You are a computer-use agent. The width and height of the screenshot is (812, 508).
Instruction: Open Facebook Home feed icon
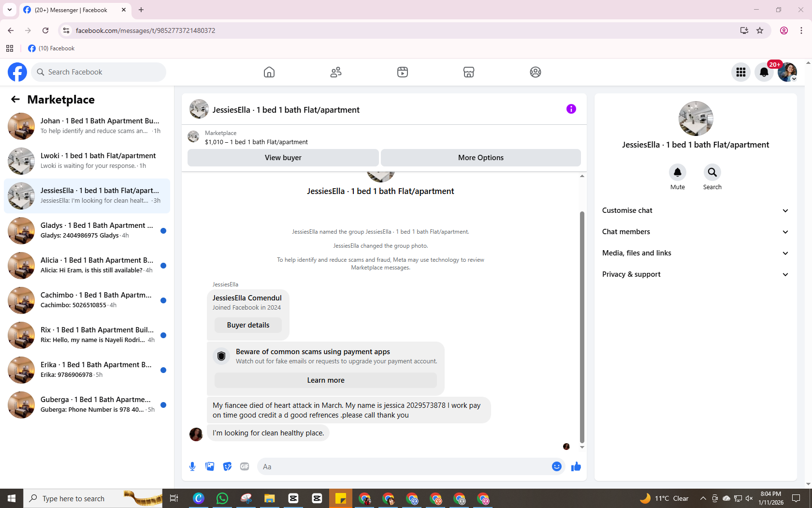coord(269,72)
